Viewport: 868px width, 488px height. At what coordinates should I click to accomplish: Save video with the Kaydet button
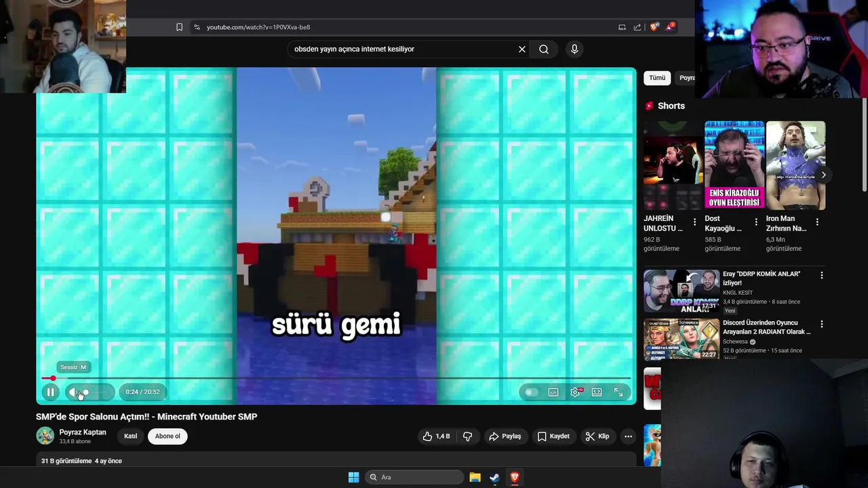[x=553, y=436]
